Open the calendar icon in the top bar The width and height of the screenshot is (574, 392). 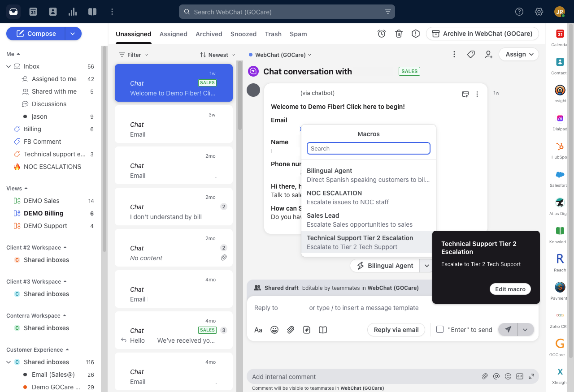point(33,12)
